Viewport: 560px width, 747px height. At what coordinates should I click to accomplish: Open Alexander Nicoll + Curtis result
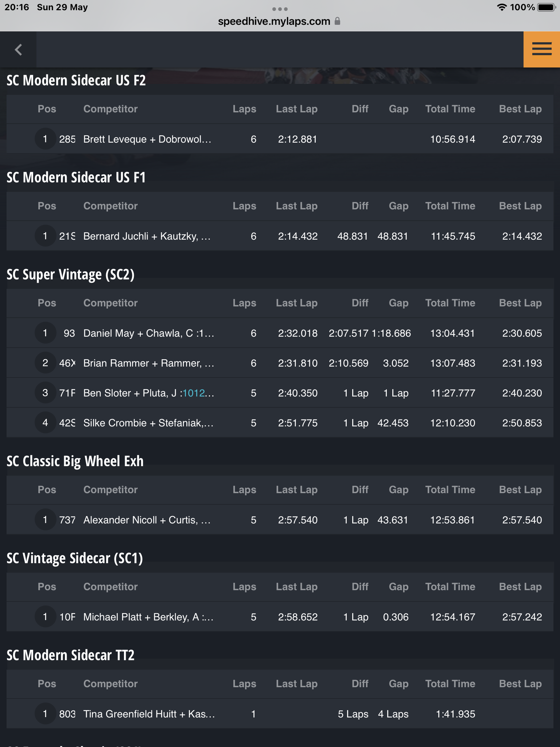[x=280, y=520]
